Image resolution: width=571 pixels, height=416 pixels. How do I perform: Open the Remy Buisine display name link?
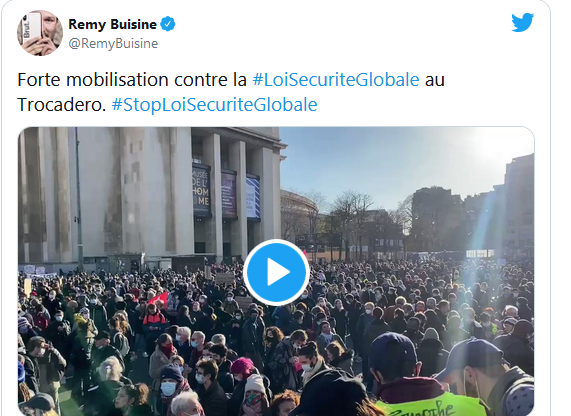click(x=113, y=24)
